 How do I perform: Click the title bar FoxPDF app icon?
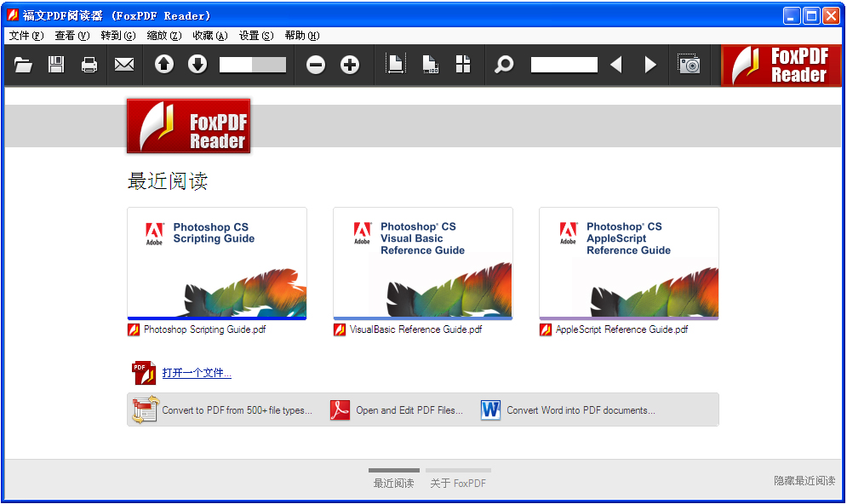pyautogui.click(x=13, y=15)
